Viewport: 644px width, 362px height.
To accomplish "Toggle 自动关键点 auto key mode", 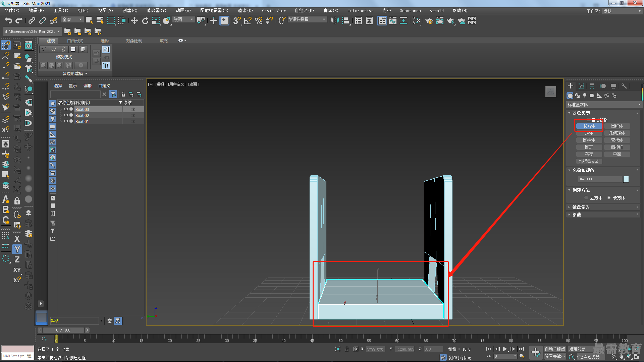I will (555, 349).
